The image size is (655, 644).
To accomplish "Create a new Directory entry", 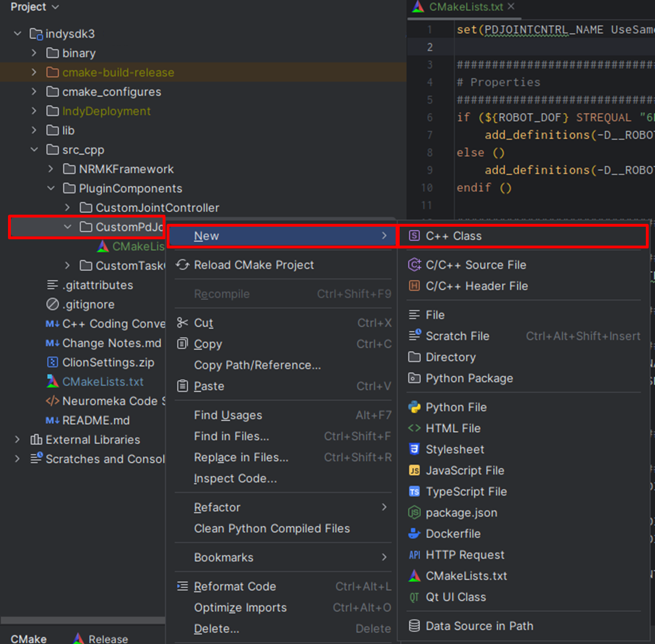I will 523,357.
